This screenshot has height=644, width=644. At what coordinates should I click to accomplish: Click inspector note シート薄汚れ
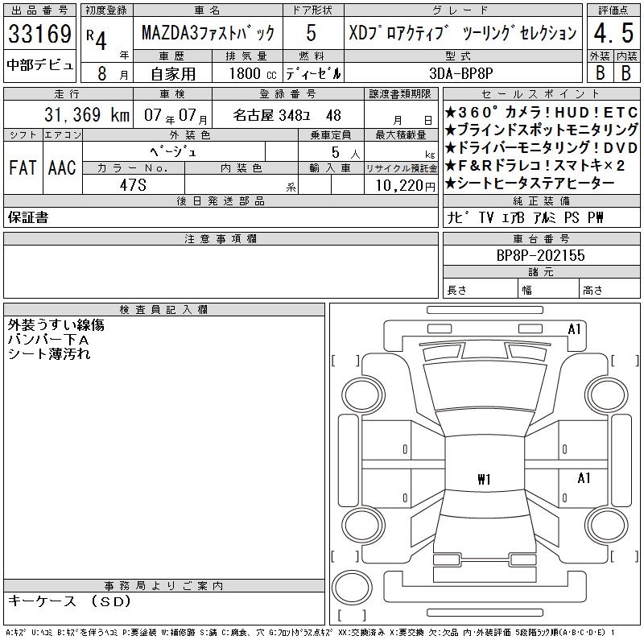[x=49, y=353]
